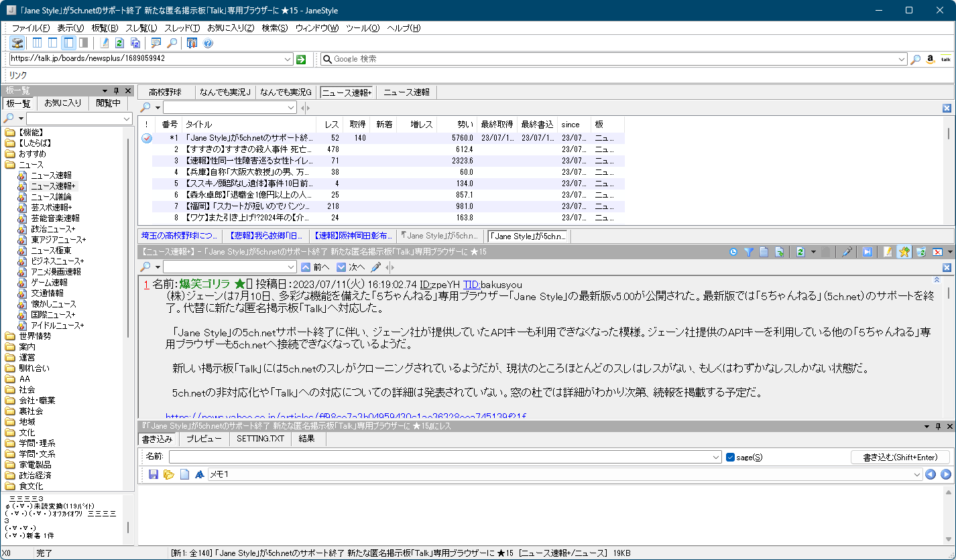This screenshot has width=956, height=560.
Task: Click the AA font icon in write panel
Action: point(200,474)
